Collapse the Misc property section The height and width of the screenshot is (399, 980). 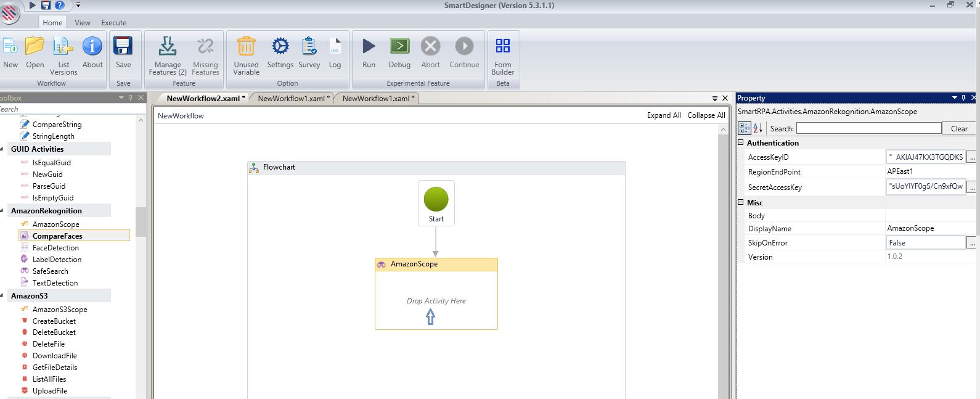[x=741, y=203]
